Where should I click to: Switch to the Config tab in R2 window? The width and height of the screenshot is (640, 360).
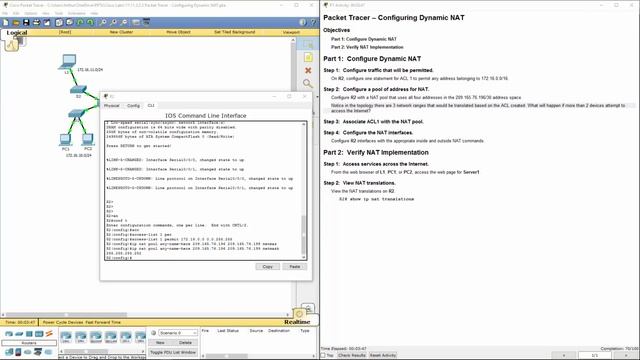coord(133,106)
